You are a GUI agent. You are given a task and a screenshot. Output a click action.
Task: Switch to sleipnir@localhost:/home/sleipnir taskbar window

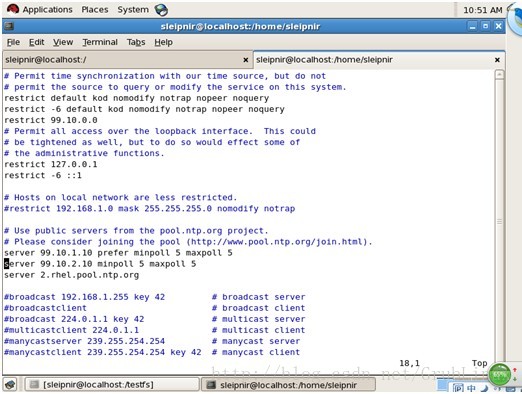pos(289,385)
